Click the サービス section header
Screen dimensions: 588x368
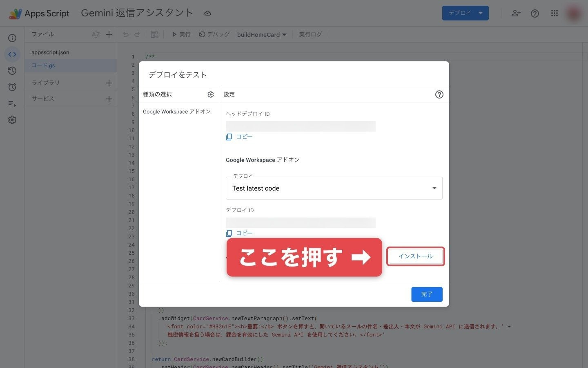(43, 99)
